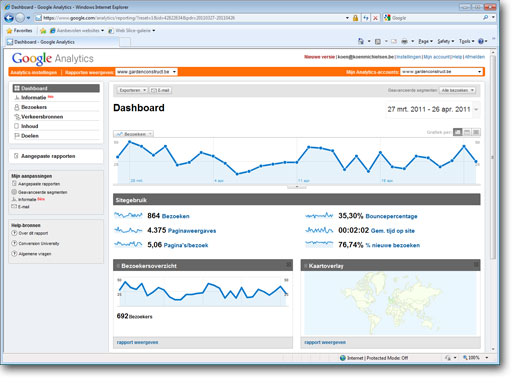The width and height of the screenshot is (520, 385).
Task: Click the Feeds toolbar icon
Action: click(x=378, y=42)
